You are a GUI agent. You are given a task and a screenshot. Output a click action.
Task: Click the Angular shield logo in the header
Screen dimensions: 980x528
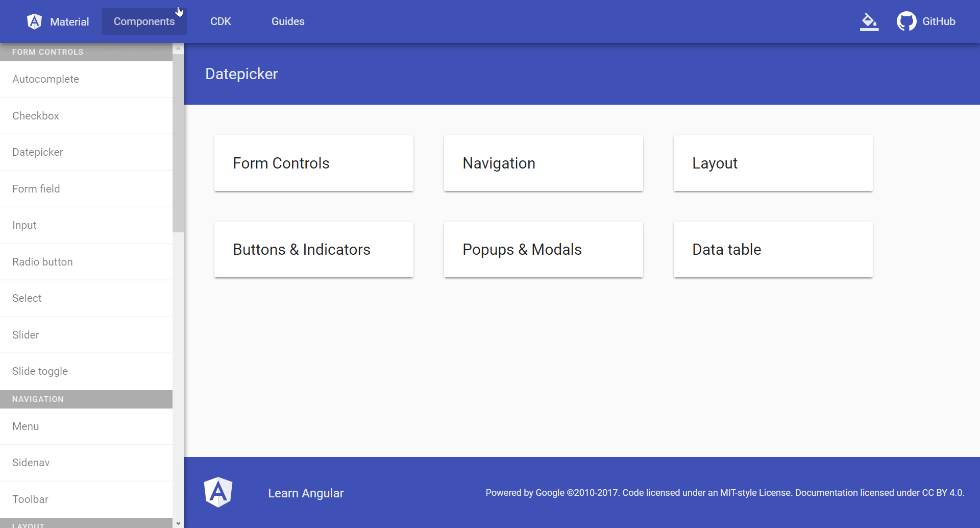click(34, 21)
